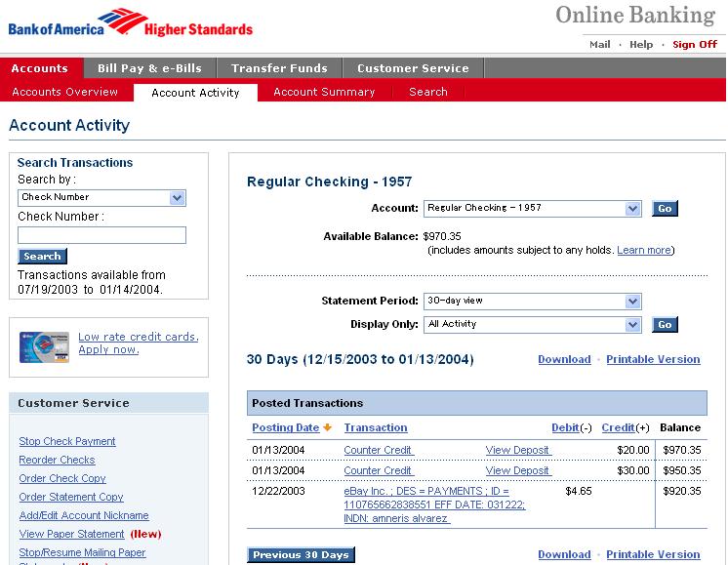The image size is (728, 565).
Task: Open the Transfer Funds tab
Action: pos(279,68)
